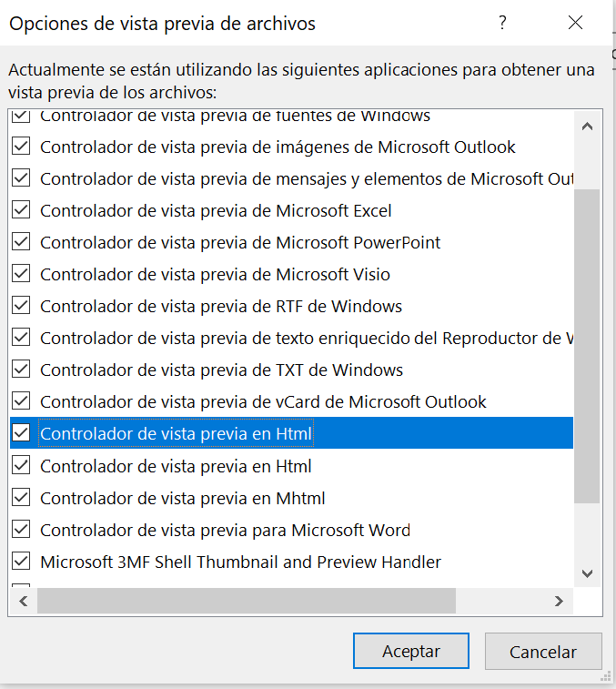
Task: Toggle the Microsoft Word preview handler checkbox
Action: tap(21, 529)
